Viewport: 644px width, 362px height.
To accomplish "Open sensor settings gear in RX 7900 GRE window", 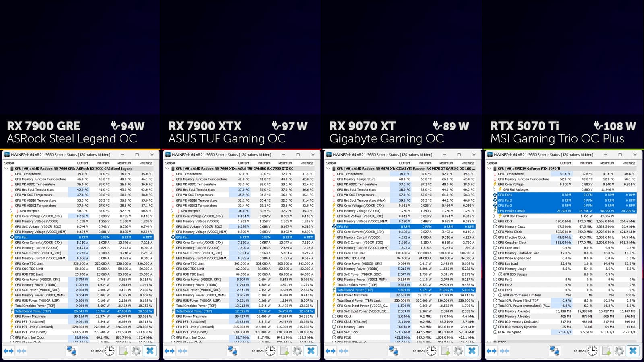I will pos(136,351).
